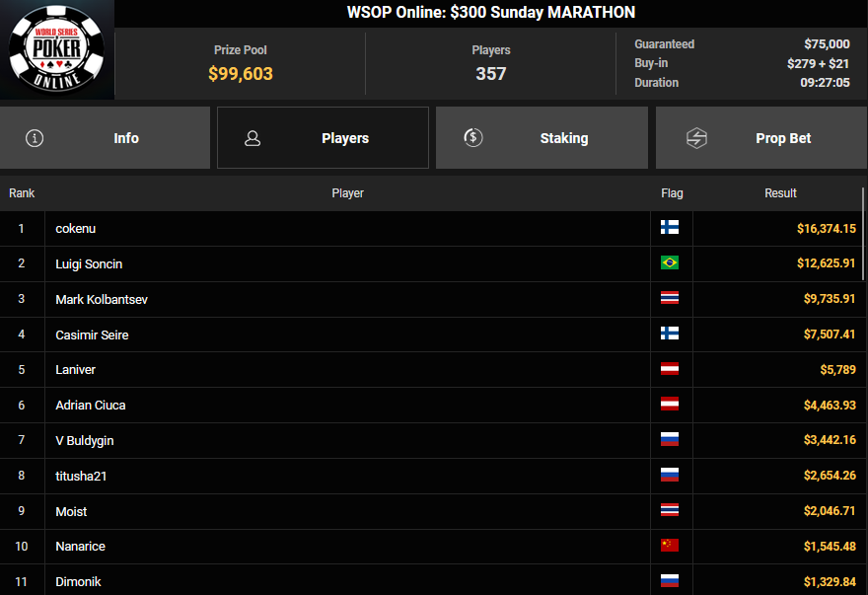Select player row Mark Kolbantsev
The image size is (868, 595).
(433, 299)
